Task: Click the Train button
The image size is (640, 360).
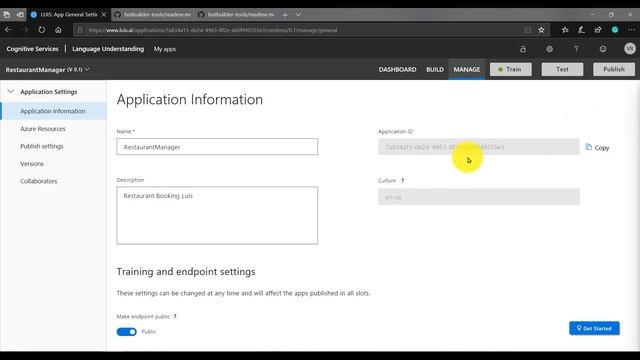Action: pyautogui.click(x=511, y=69)
